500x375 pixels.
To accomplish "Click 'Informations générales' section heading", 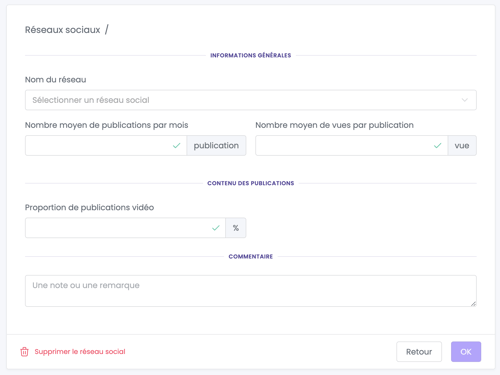I will (x=251, y=55).
